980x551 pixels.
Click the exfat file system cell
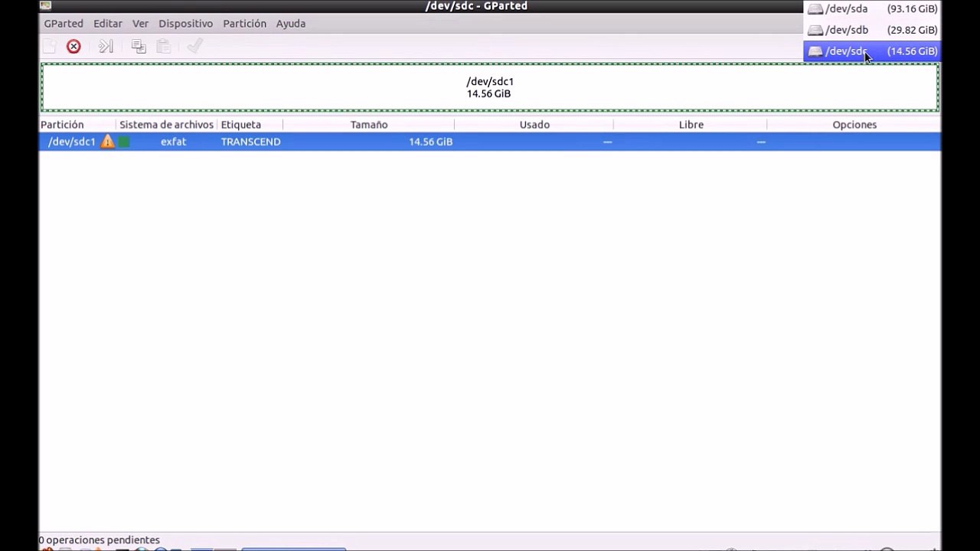pos(173,142)
